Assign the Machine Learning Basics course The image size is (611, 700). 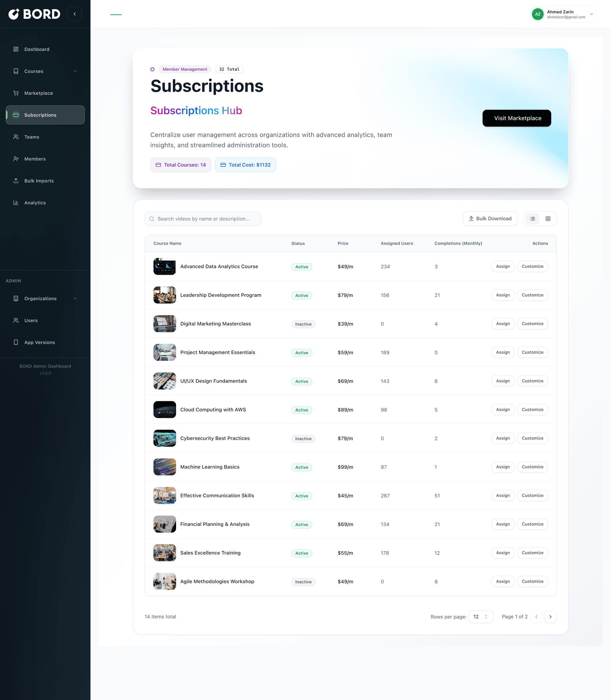click(503, 467)
